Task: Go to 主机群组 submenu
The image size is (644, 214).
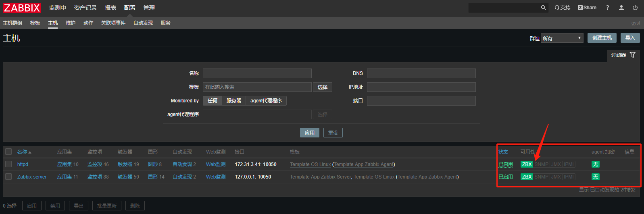Action: pos(13,23)
